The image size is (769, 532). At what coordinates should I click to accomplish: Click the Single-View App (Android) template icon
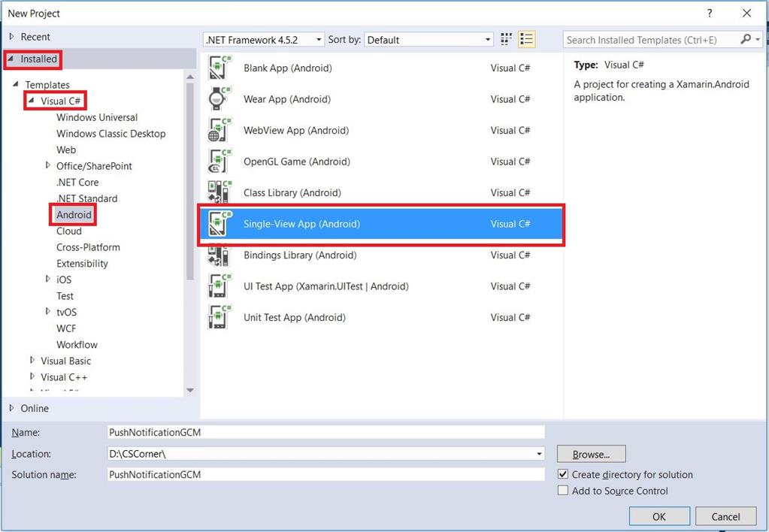tap(219, 224)
